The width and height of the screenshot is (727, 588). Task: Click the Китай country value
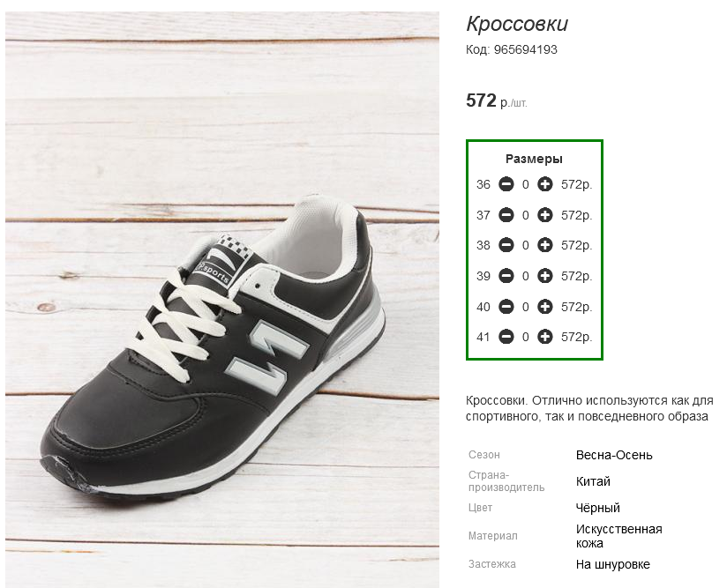(x=593, y=481)
